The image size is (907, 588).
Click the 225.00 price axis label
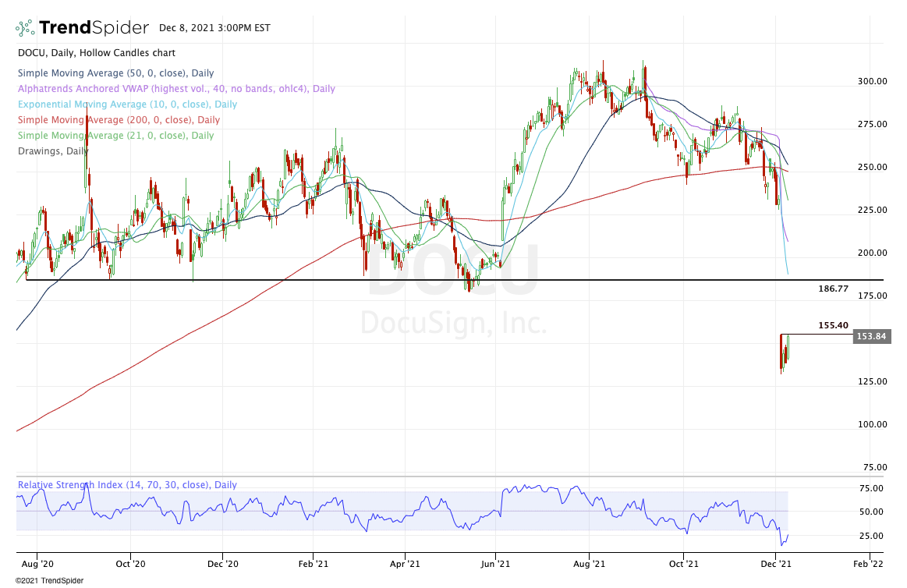click(872, 210)
